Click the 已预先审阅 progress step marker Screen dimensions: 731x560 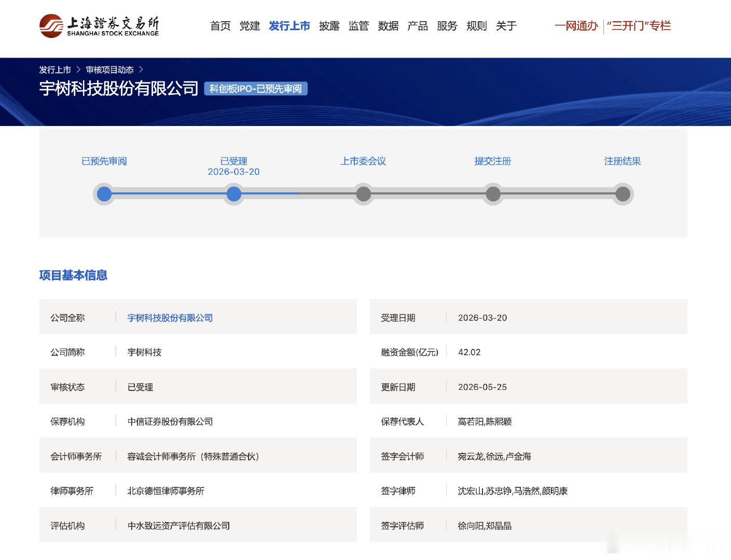(104, 194)
